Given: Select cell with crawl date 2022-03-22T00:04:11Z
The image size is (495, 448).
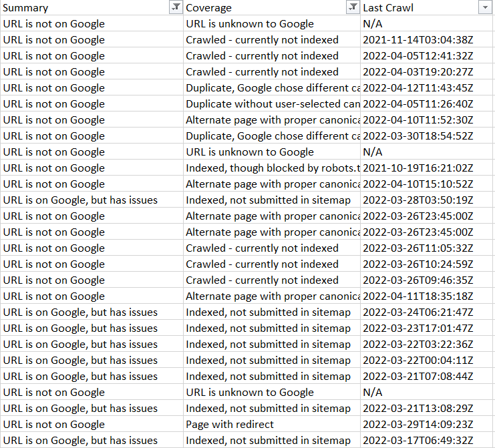Looking at the screenshot, I should [426, 361].
